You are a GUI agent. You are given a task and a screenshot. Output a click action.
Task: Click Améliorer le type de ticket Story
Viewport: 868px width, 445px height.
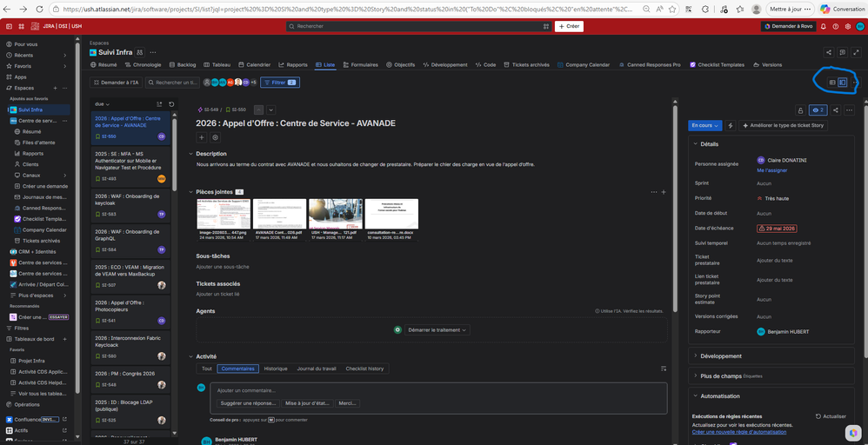[x=784, y=126]
